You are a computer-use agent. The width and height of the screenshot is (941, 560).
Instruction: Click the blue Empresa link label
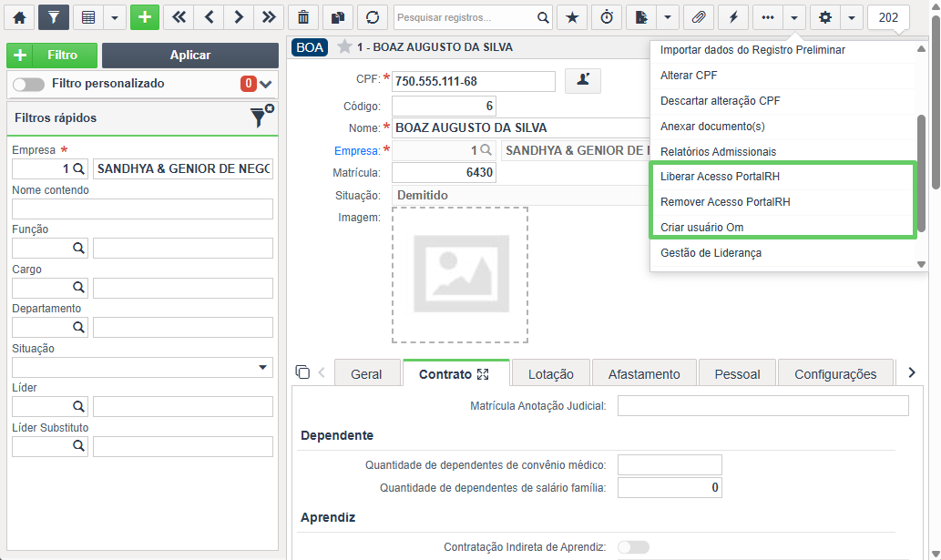[x=357, y=151]
